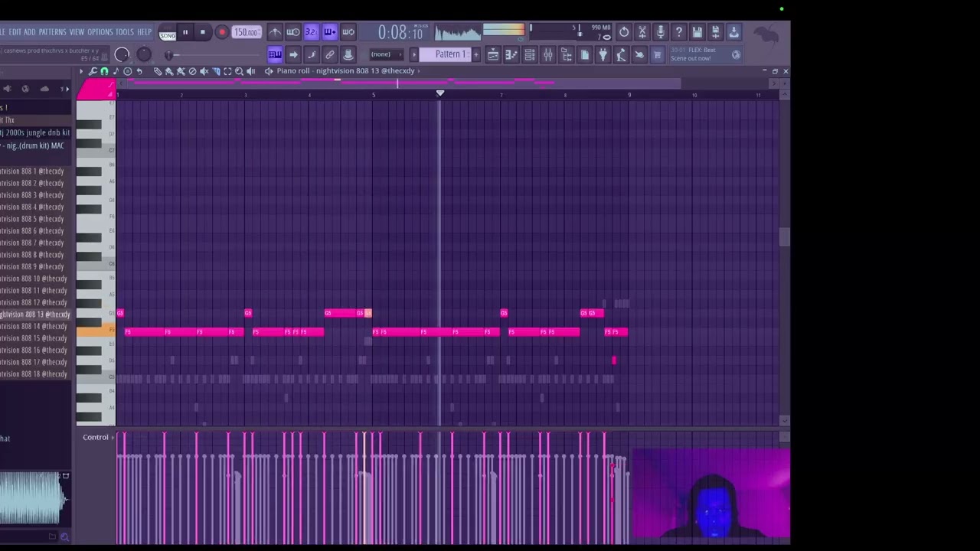The width and height of the screenshot is (980, 551).
Task: Click the pattern menu arrow left of Pattern 1
Action: 414,54
